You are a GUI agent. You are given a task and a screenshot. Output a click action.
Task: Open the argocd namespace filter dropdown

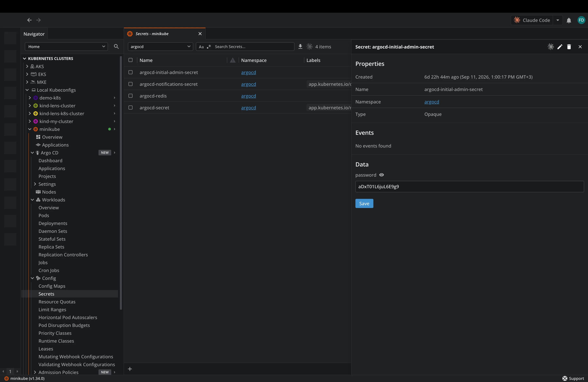click(160, 46)
